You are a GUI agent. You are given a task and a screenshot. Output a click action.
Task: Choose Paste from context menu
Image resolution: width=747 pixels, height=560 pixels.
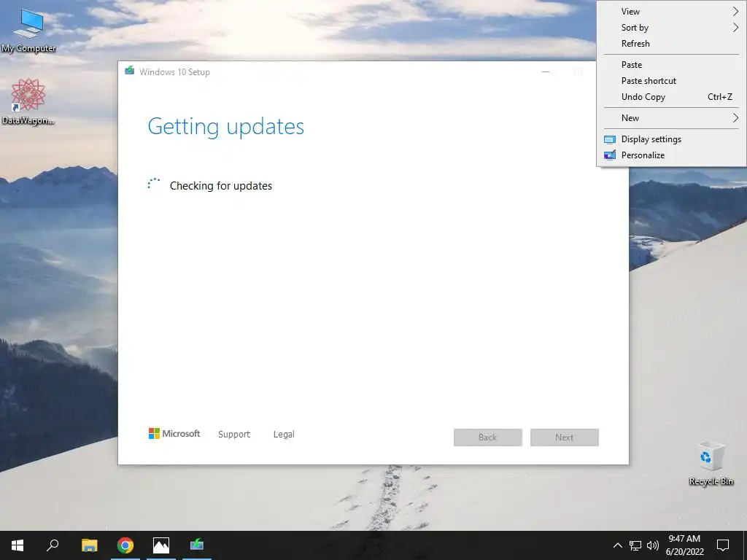[x=671, y=65]
